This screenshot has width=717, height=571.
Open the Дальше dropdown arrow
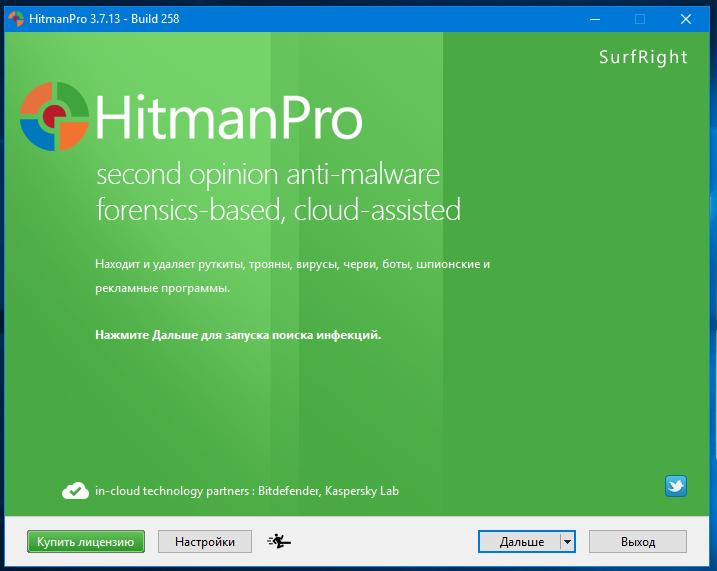coord(567,542)
